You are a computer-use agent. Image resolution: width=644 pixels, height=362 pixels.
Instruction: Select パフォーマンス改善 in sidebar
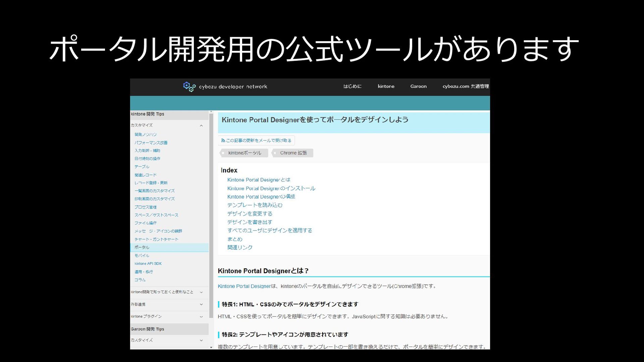[x=151, y=142]
